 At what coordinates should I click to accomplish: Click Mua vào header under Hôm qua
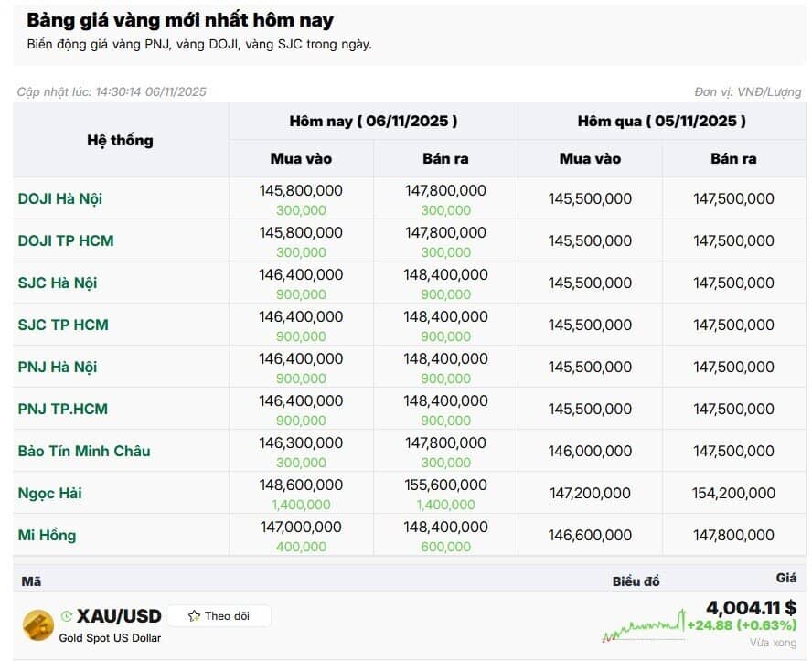coord(590,159)
